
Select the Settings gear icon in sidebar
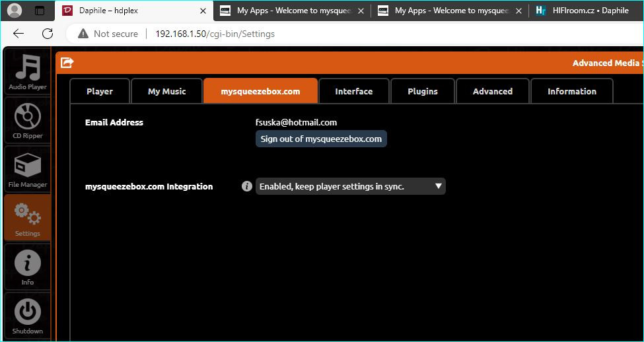point(27,217)
